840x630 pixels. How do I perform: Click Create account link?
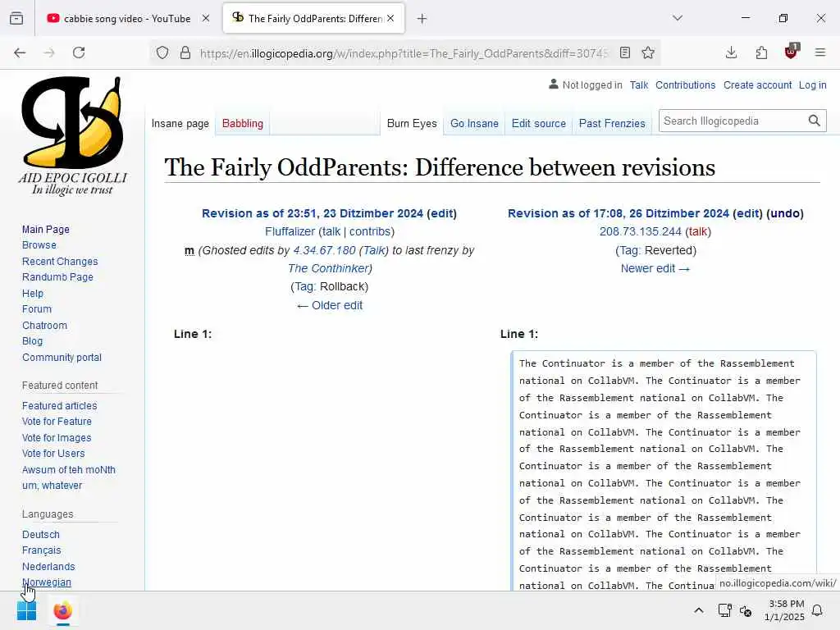(757, 85)
